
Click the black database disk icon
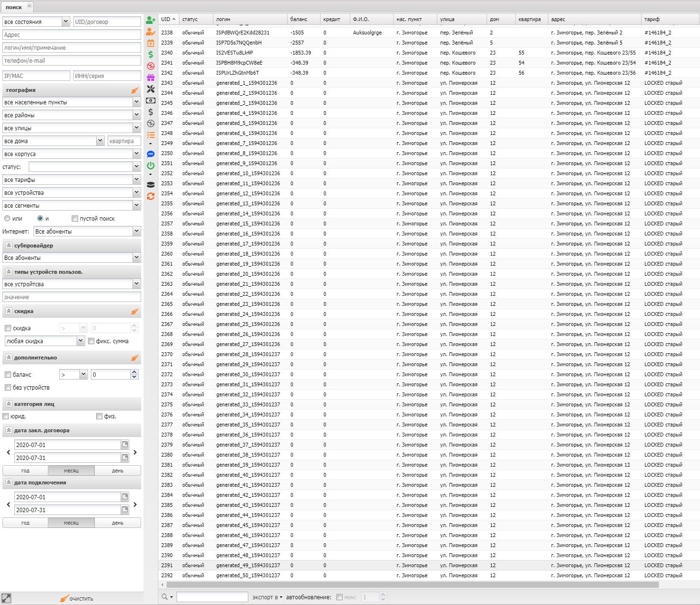151,185
